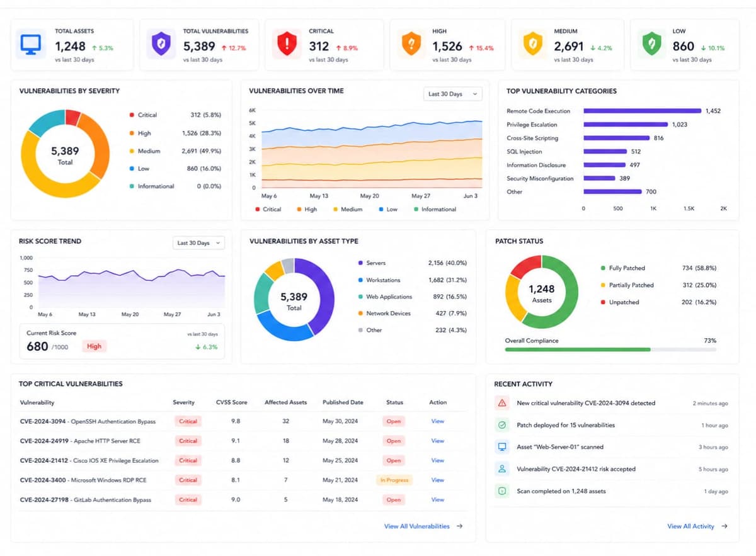Viewport: 756px width, 556px height.
Task: Sort table by Severity column header
Action: [184, 402]
